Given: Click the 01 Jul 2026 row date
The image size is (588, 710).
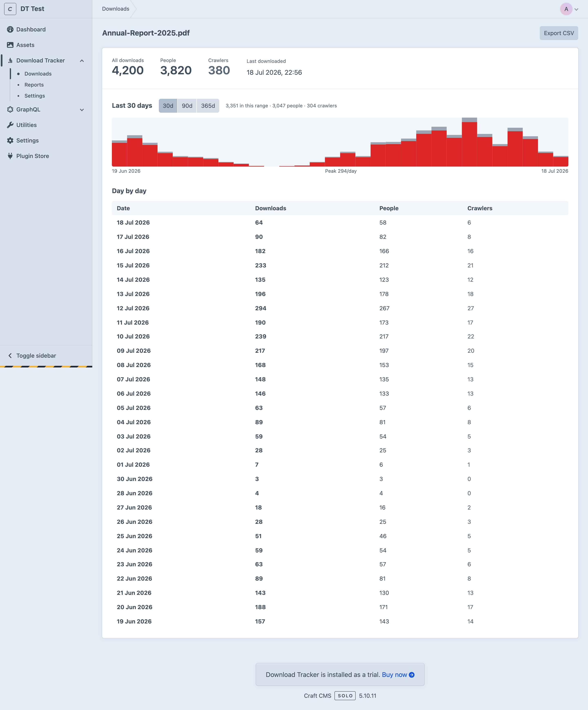Looking at the screenshot, I should 133,465.
